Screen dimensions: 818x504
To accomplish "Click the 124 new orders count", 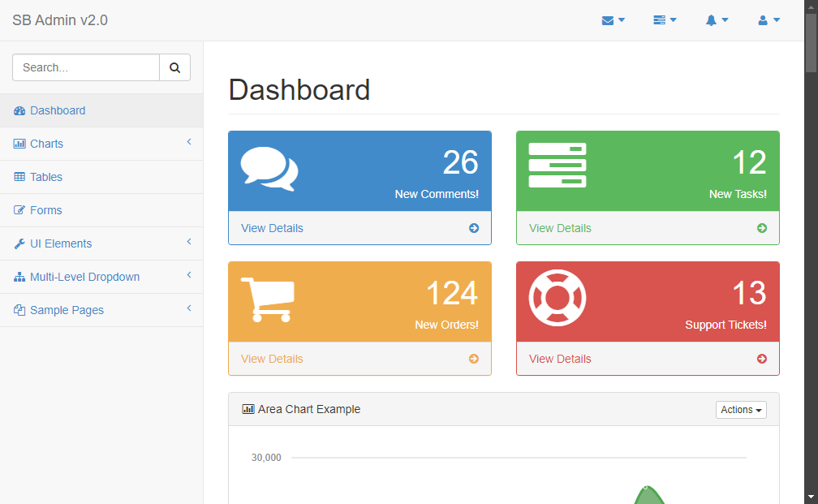I will [452, 293].
